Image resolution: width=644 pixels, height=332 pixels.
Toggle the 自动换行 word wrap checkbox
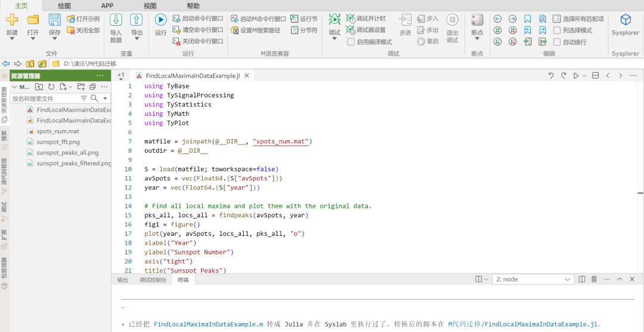[557, 42]
